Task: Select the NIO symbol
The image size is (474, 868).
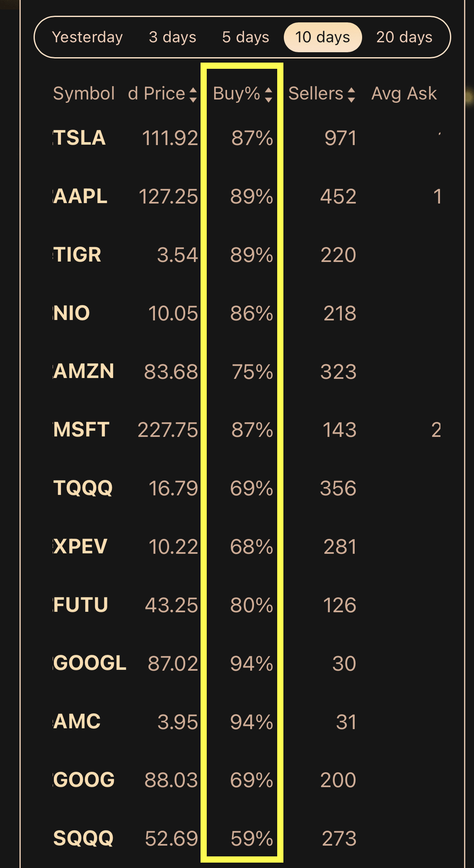Action: (72, 313)
